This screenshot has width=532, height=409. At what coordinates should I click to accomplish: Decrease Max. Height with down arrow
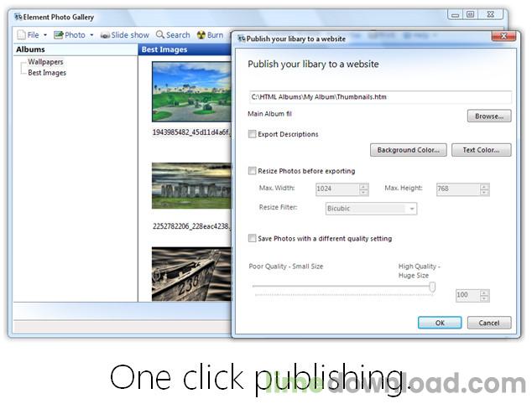pyautogui.click(x=484, y=193)
